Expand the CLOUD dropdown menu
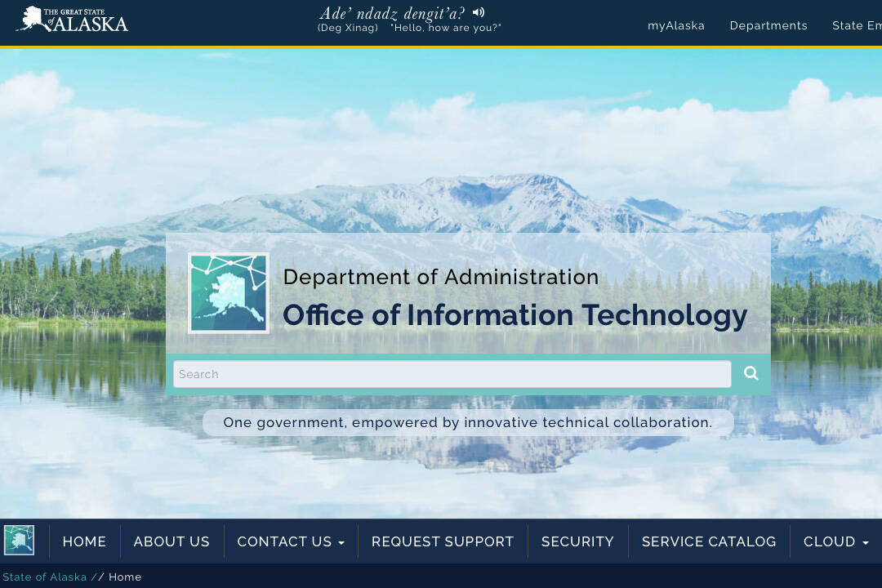 (x=836, y=541)
